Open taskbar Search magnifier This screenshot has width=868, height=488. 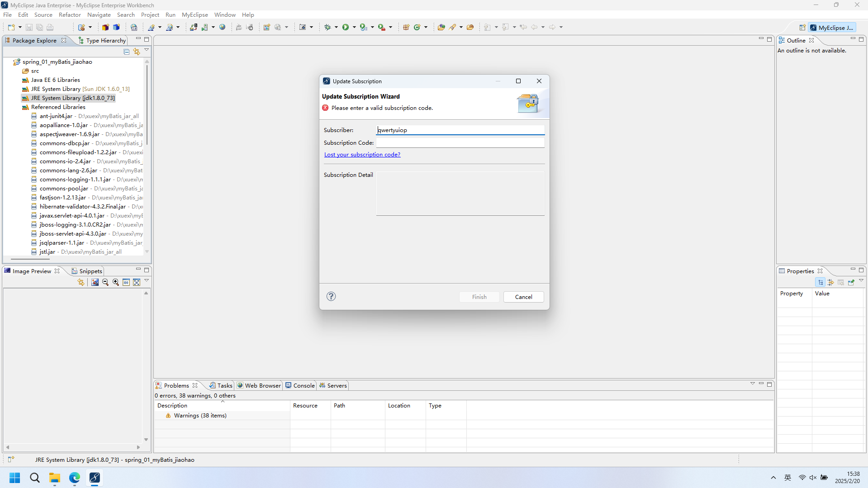point(35,478)
